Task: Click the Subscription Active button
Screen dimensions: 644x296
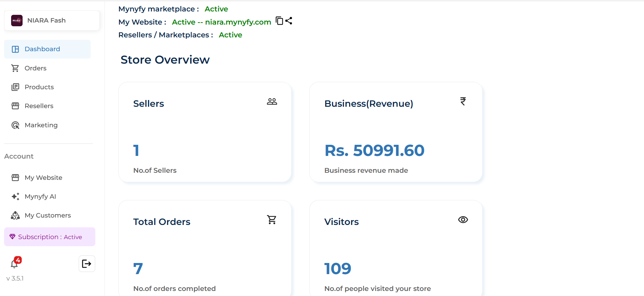Action: click(x=50, y=237)
